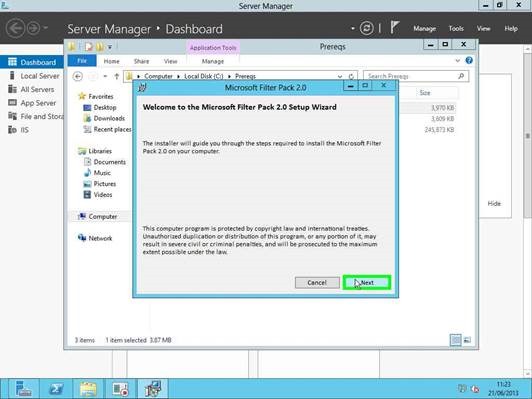
Task: Open All Servers in Server Manager
Action: pyautogui.click(x=37, y=90)
